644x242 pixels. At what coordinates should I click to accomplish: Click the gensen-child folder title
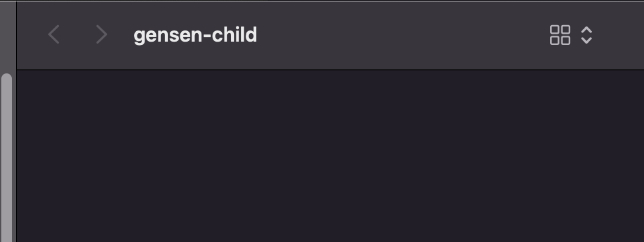[x=195, y=35]
